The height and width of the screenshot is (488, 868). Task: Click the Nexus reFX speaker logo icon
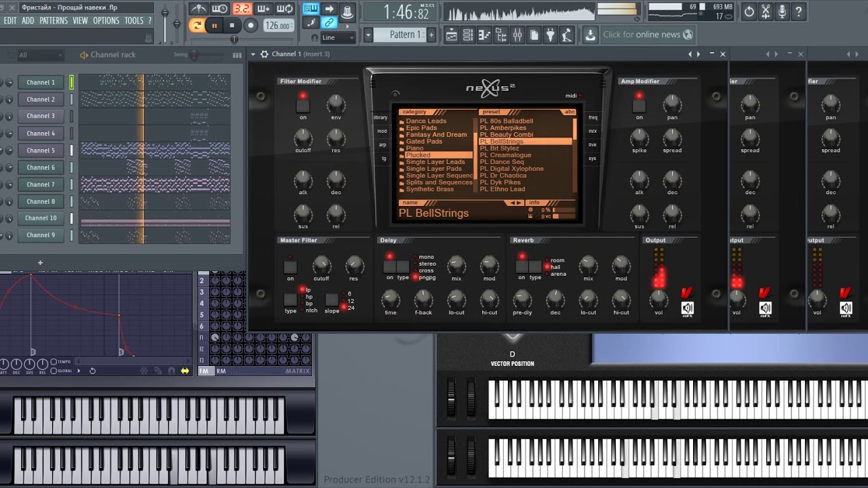click(x=688, y=309)
